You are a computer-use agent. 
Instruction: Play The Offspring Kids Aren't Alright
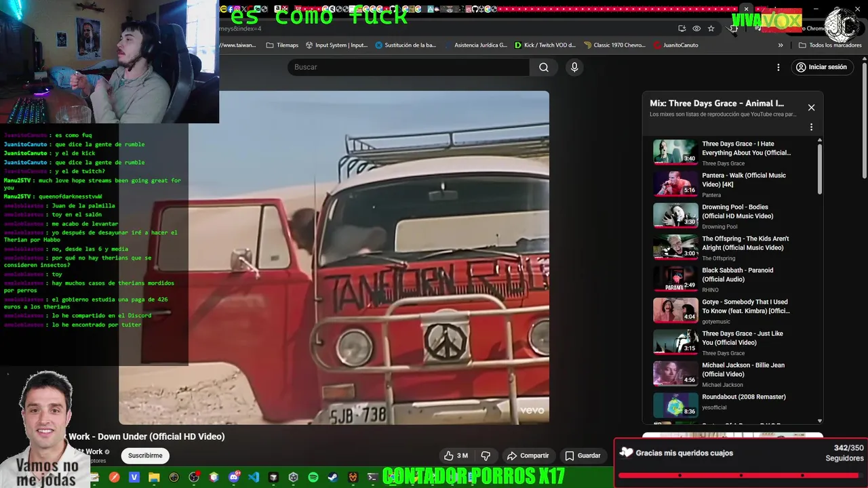[732, 247]
